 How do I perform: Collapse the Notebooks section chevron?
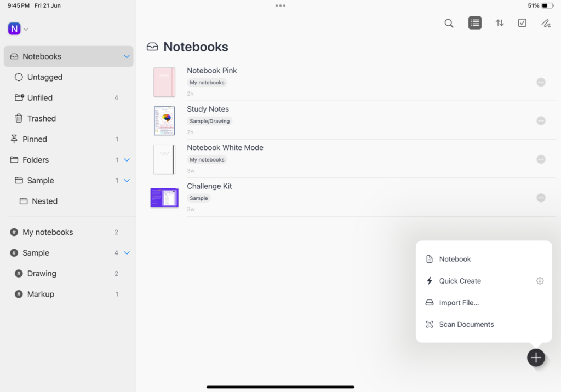point(127,56)
